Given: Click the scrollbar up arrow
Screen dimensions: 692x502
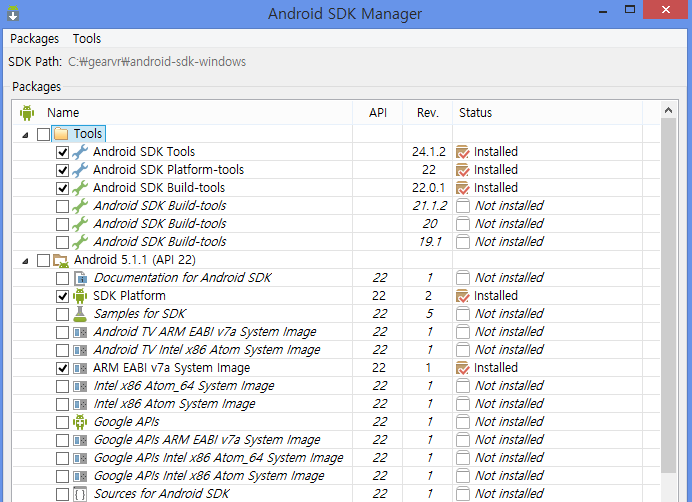Looking at the screenshot, I should coord(669,110).
